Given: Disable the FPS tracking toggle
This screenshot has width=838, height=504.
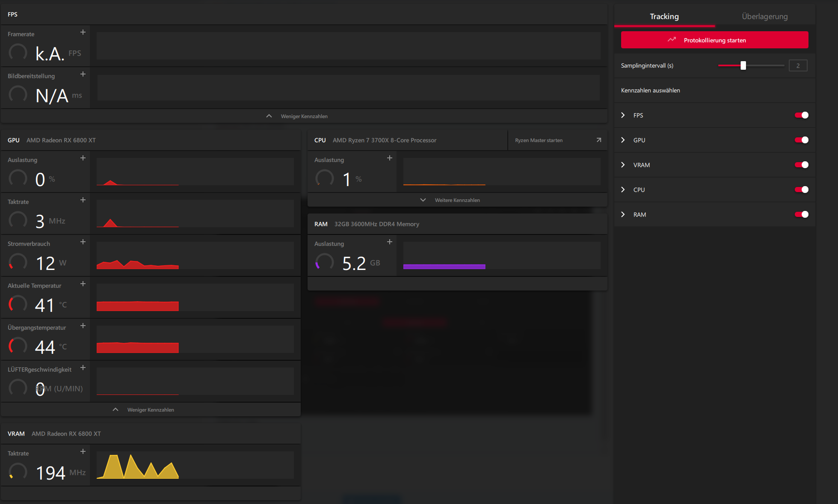Looking at the screenshot, I should click(x=801, y=115).
